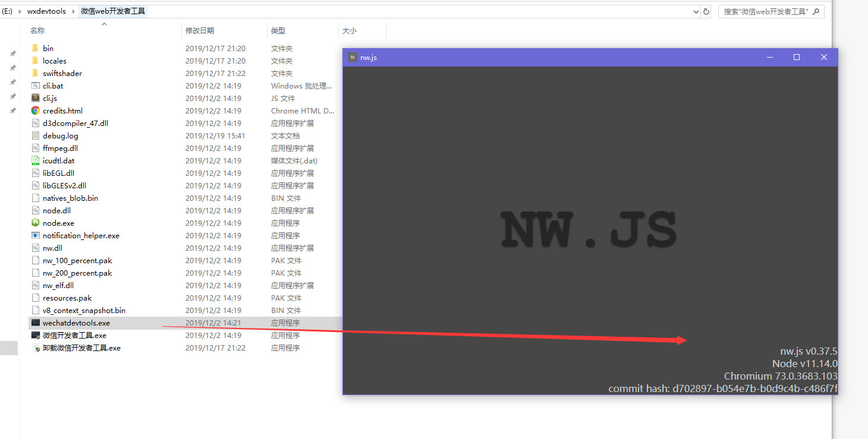Screen dimensions: 868x439
Task: Click the Windows 批处理... type cell
Action: (301, 86)
